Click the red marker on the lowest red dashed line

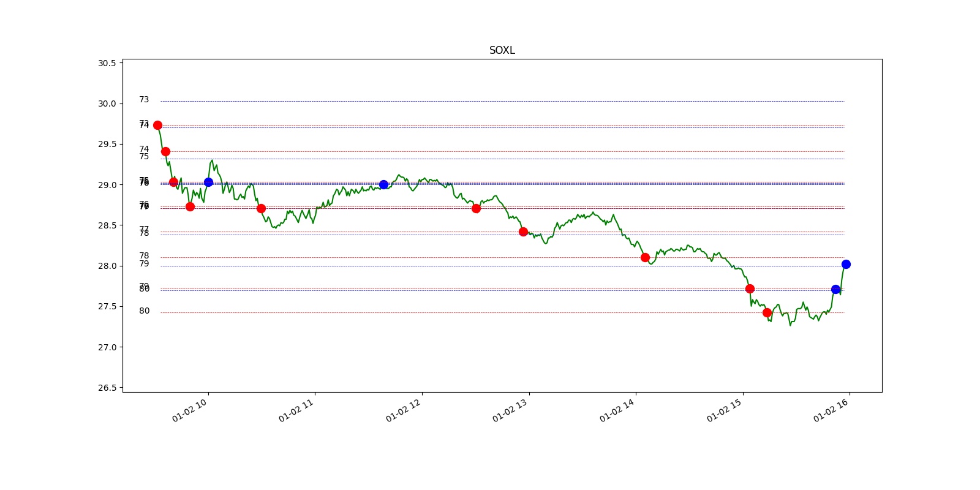click(x=767, y=312)
